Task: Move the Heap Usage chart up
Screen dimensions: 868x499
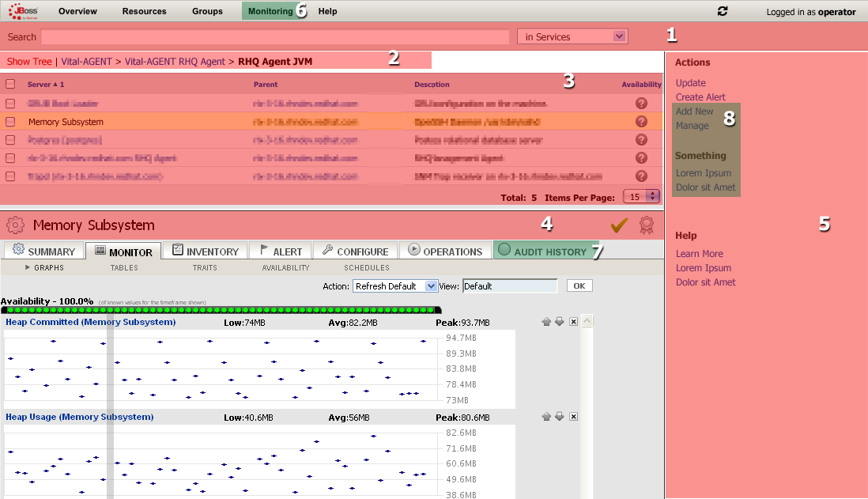Action: (x=546, y=417)
